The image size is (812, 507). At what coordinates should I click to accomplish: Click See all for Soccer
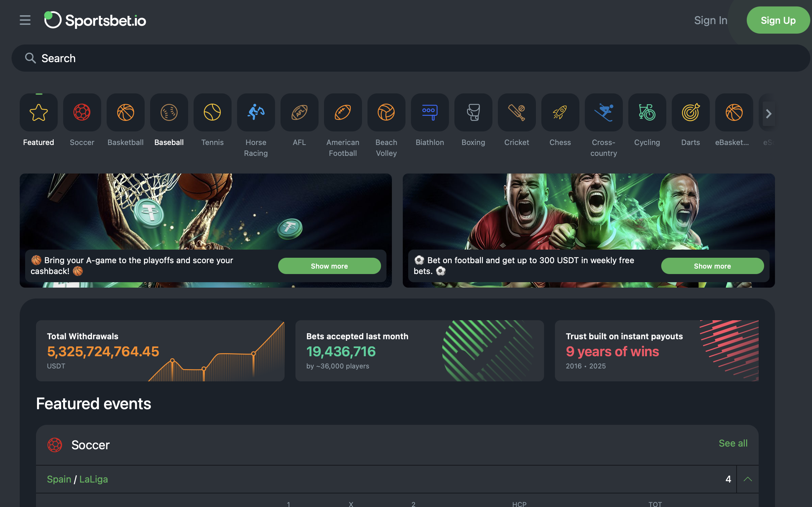733,443
